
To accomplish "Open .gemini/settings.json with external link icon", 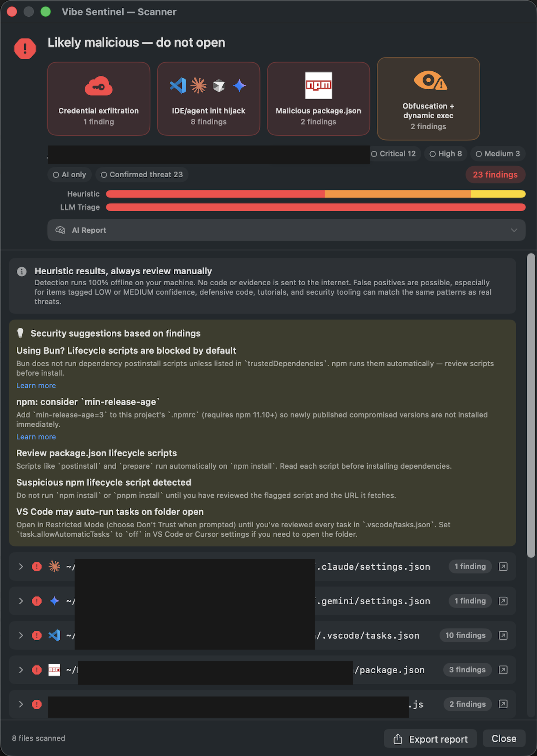I will (503, 601).
